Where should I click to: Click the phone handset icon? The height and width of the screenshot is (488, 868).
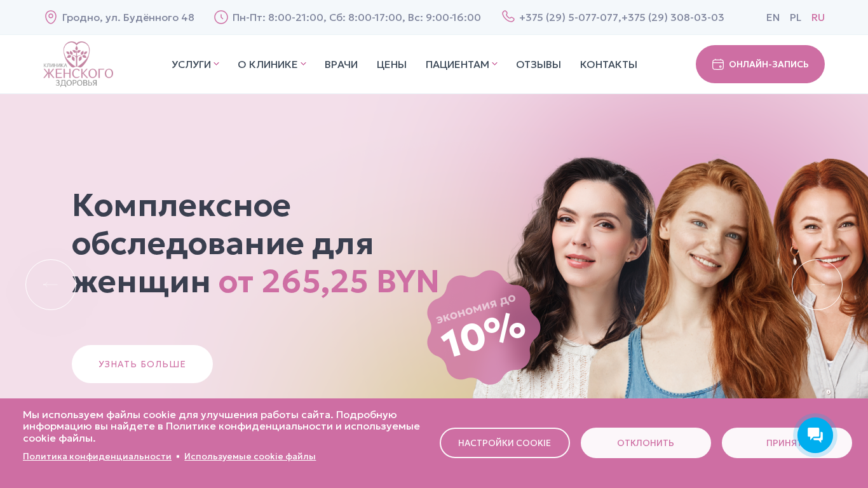pyautogui.click(x=508, y=17)
